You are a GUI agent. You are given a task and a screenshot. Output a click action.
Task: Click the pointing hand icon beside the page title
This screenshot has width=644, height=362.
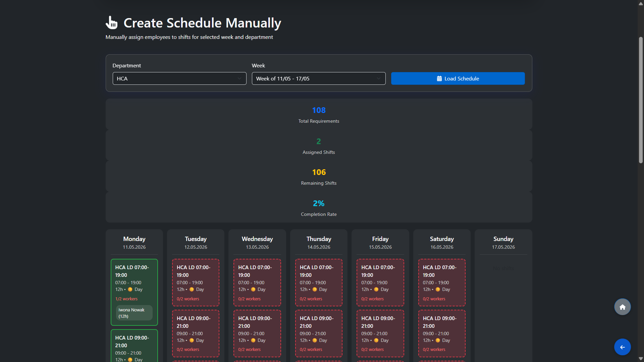[x=112, y=22]
